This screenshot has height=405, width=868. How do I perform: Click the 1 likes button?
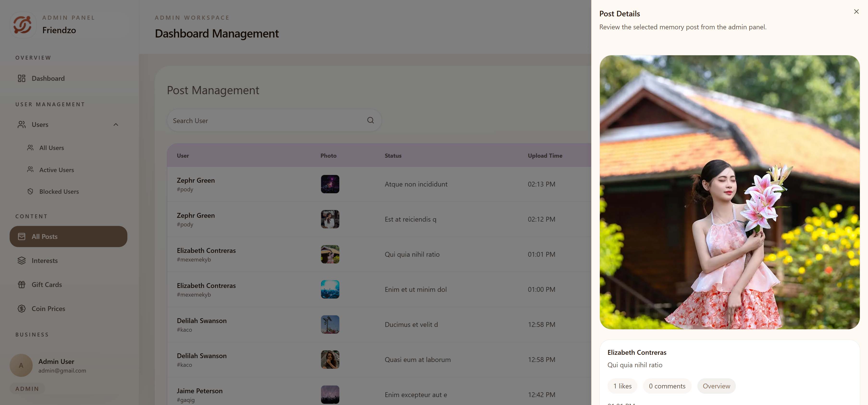[622, 386]
